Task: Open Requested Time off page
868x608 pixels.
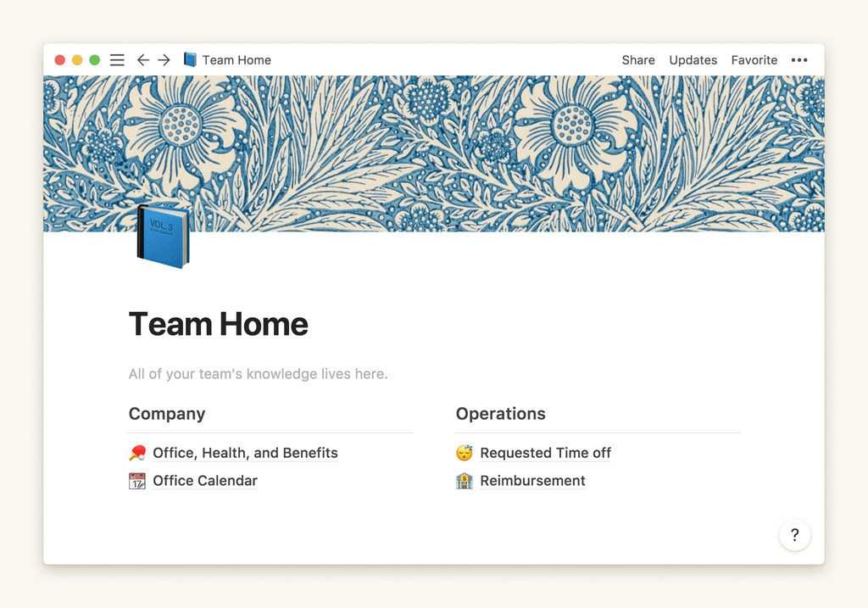Action: pyautogui.click(x=545, y=453)
